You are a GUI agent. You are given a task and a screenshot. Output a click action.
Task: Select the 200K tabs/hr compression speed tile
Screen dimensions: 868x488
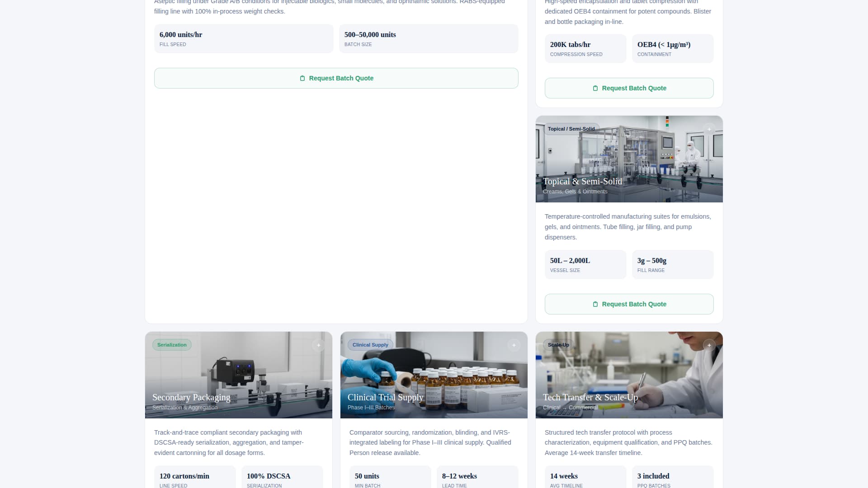point(585,48)
